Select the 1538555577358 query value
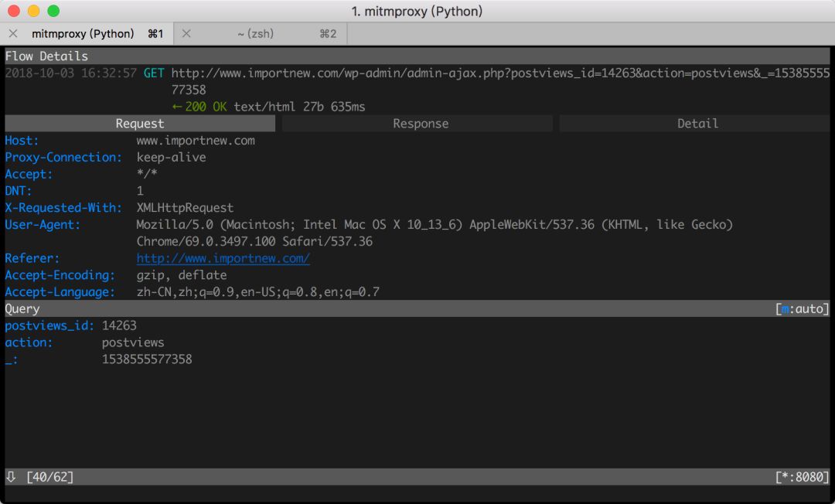Screen dimensions: 835x504 [x=147, y=359]
